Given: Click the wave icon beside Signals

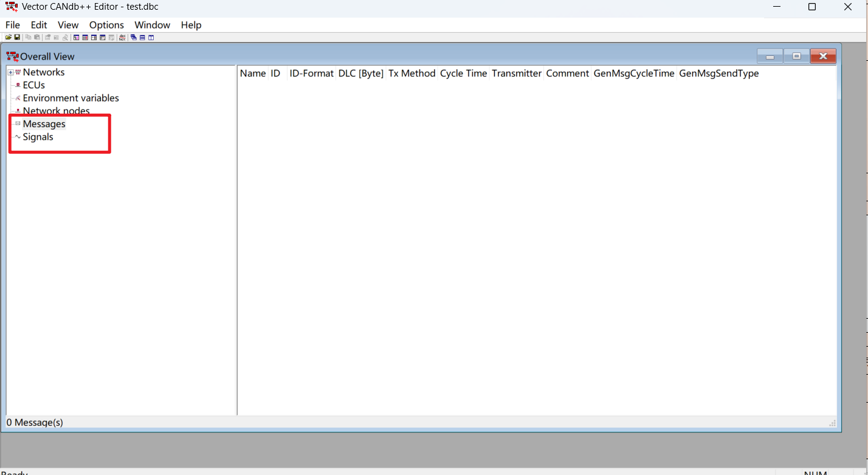Looking at the screenshot, I should pyautogui.click(x=18, y=137).
